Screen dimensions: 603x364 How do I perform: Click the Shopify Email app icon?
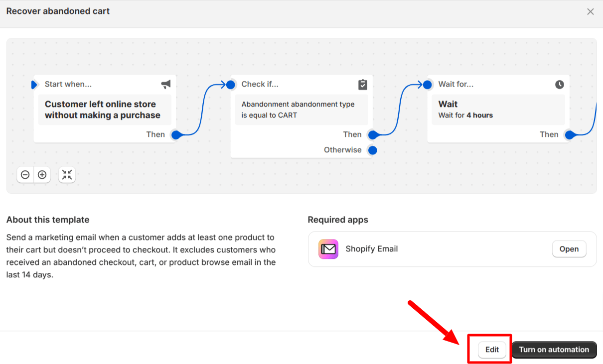tap(328, 249)
